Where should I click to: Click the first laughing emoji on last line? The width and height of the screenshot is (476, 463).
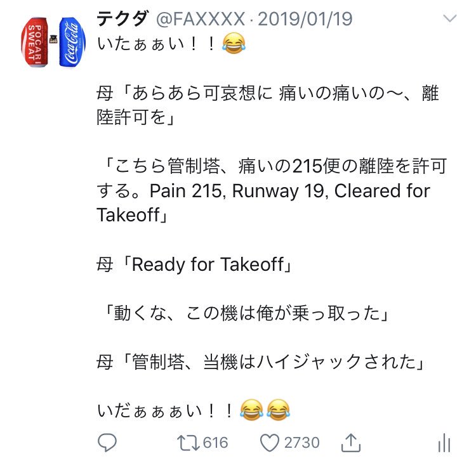click(x=251, y=410)
